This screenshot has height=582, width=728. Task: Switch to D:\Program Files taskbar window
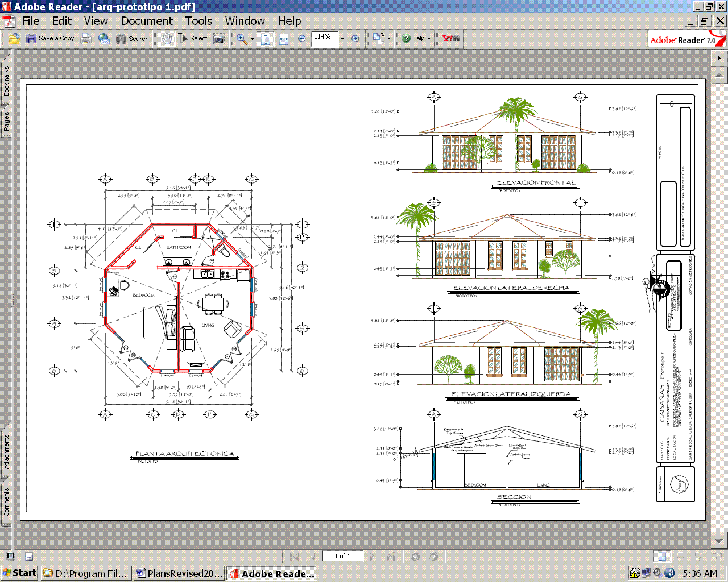click(86, 573)
